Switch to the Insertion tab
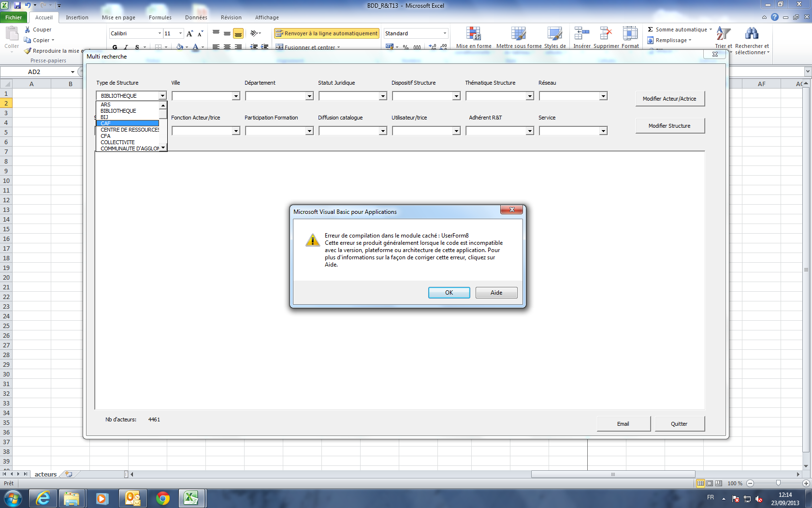 point(77,17)
